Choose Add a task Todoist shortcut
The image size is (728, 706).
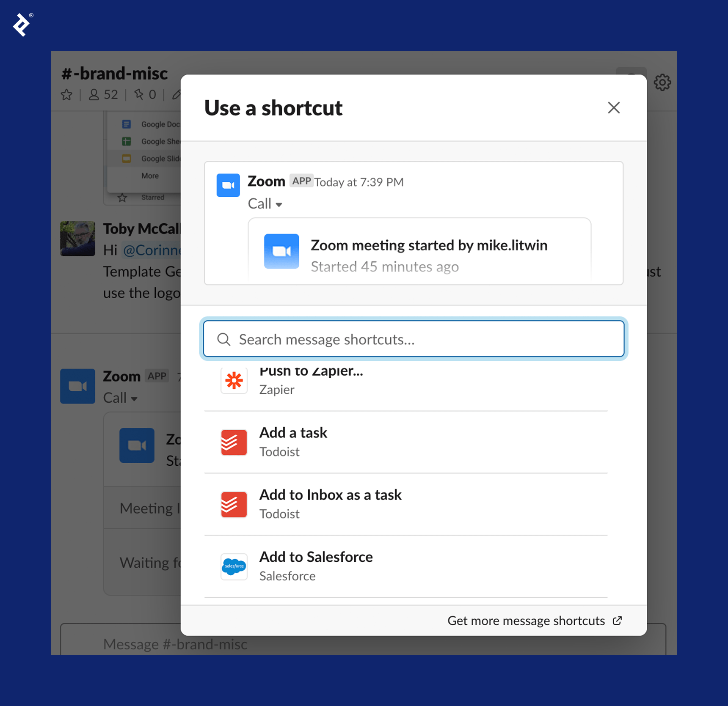coord(406,442)
